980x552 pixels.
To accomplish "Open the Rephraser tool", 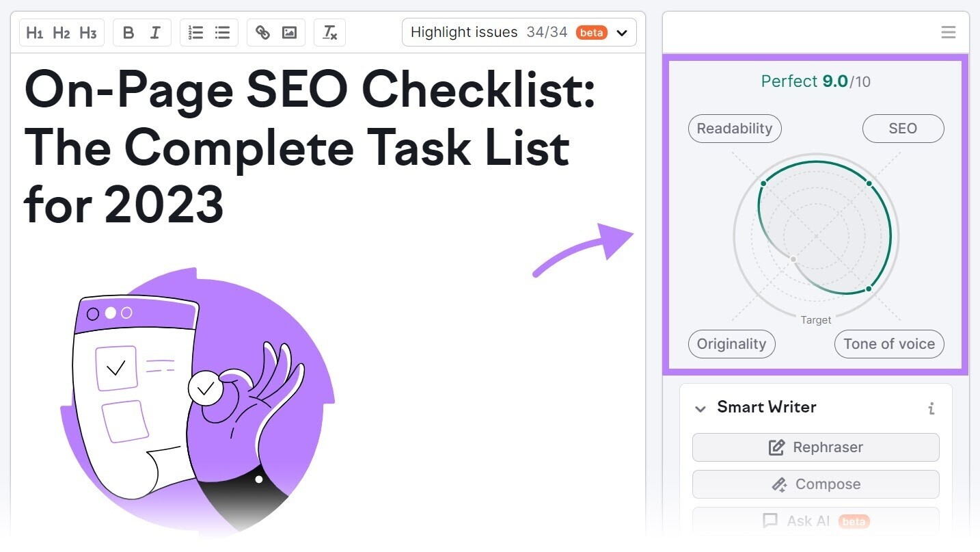I will tap(815, 447).
